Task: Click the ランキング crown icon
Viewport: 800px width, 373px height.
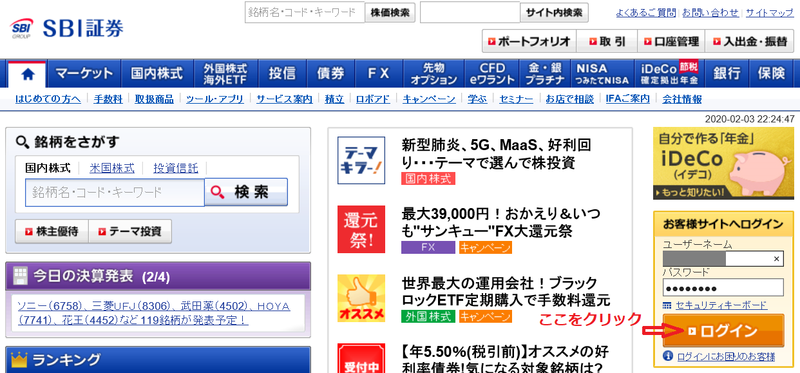Action: 19,360
